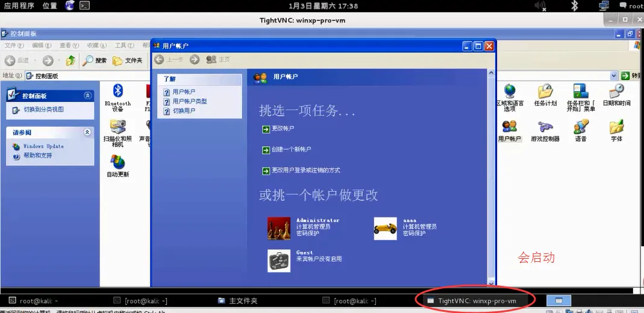This screenshot has width=644, height=313.
Task: Click Search button in Control Panel toolbar
Action: (95, 61)
